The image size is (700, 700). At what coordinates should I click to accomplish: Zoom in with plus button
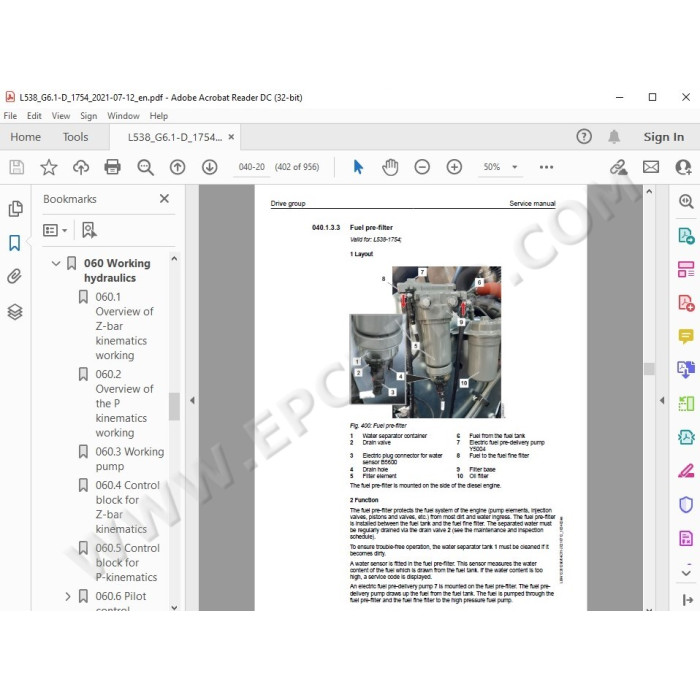(x=454, y=167)
